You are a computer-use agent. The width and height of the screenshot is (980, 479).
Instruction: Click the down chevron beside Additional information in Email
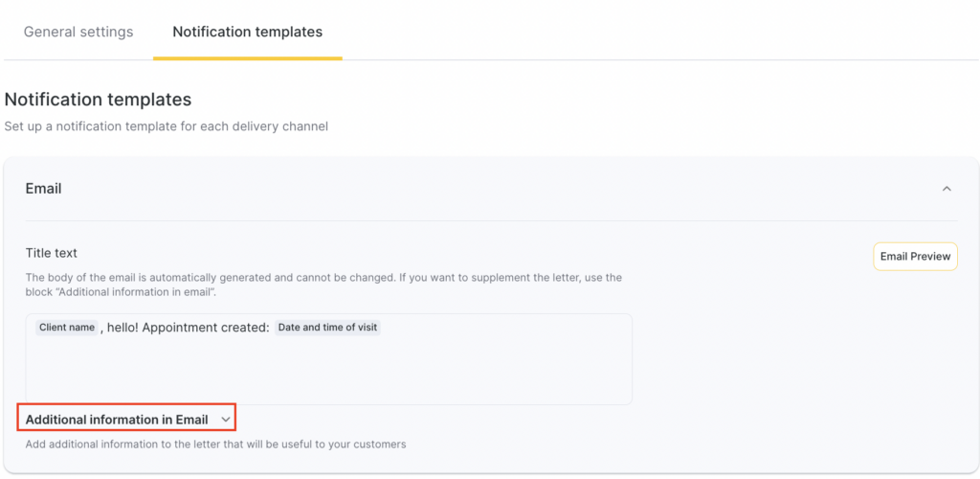click(x=225, y=420)
